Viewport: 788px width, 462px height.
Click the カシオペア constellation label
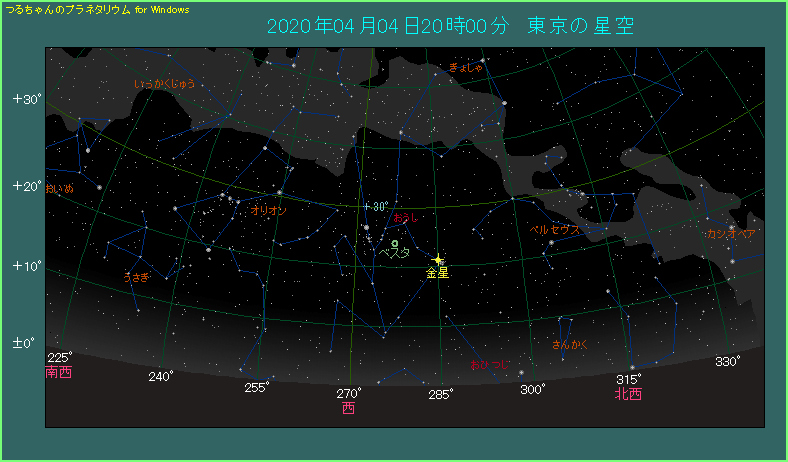point(730,234)
